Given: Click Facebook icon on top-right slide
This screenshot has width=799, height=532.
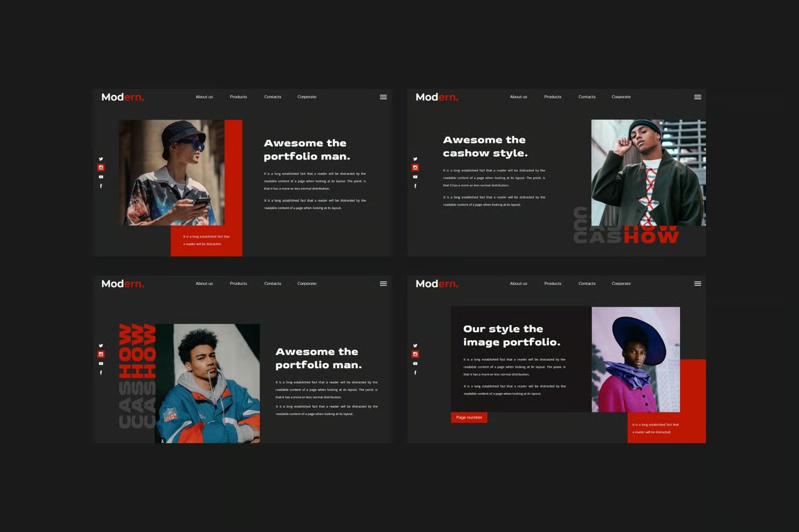Looking at the screenshot, I should pyautogui.click(x=415, y=186).
